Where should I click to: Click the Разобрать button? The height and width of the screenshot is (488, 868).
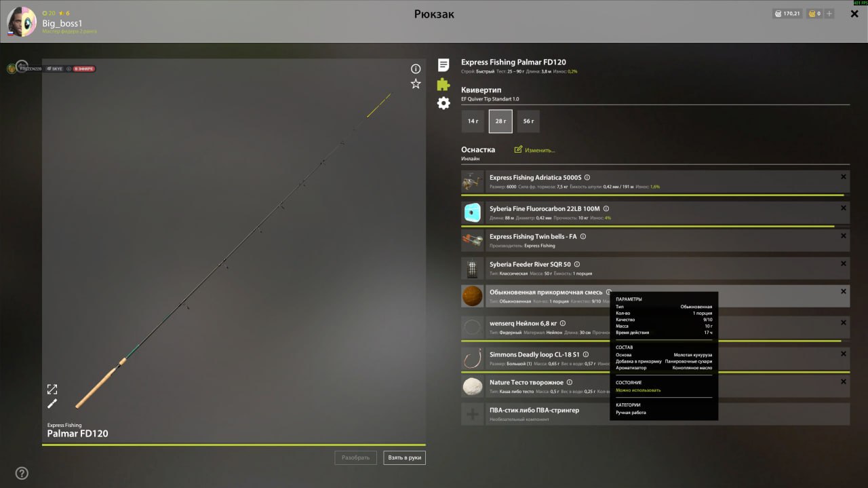click(355, 457)
